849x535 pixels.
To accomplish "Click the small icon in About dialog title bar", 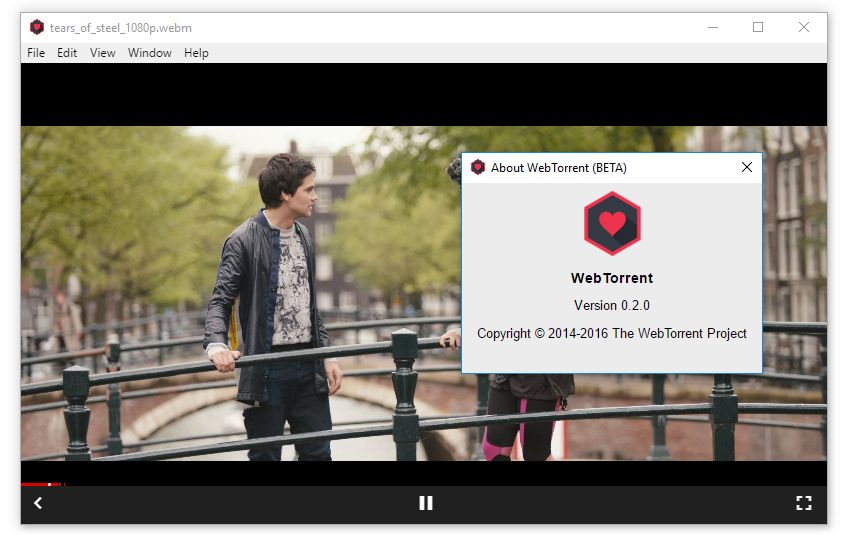I will pos(478,167).
